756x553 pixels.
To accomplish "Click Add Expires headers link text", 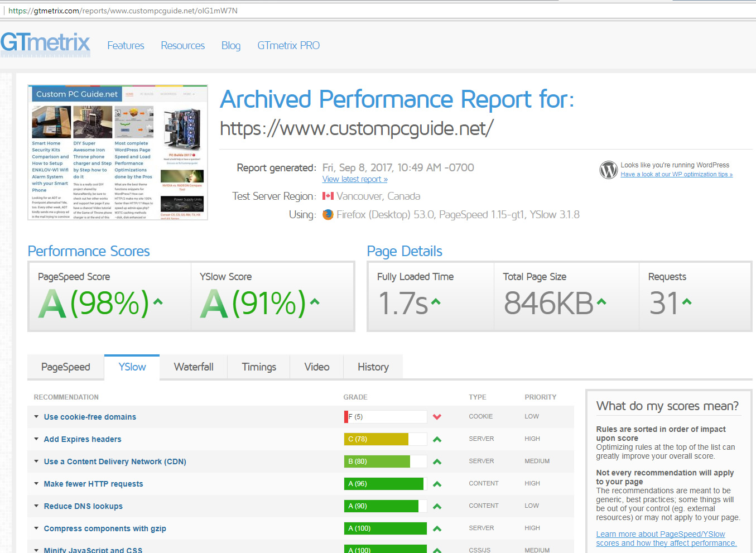I will tap(83, 439).
